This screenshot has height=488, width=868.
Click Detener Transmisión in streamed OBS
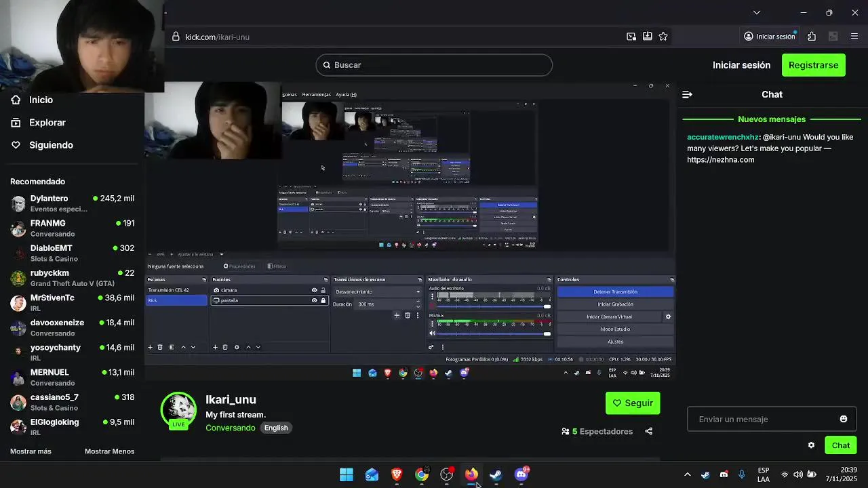coord(615,292)
